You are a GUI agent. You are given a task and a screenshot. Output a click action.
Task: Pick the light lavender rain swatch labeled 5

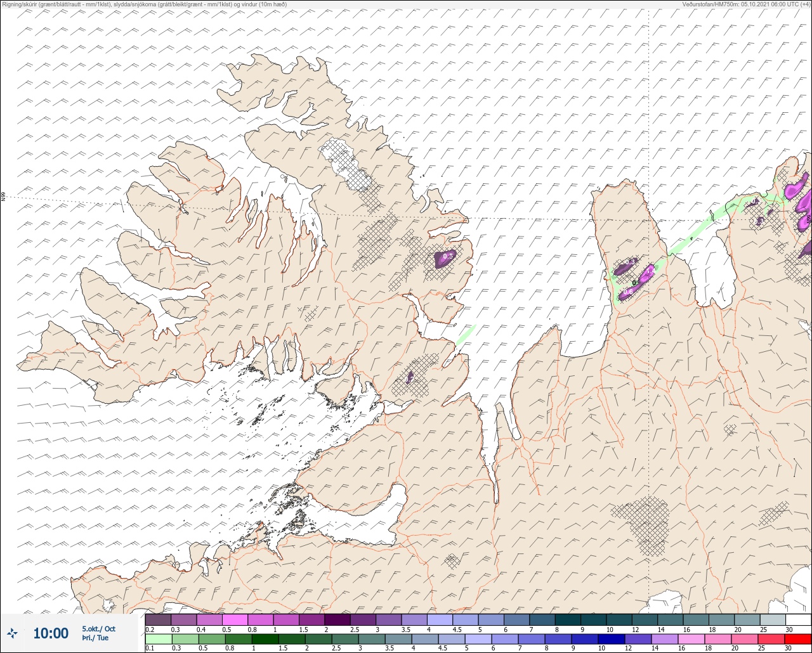[478, 638]
